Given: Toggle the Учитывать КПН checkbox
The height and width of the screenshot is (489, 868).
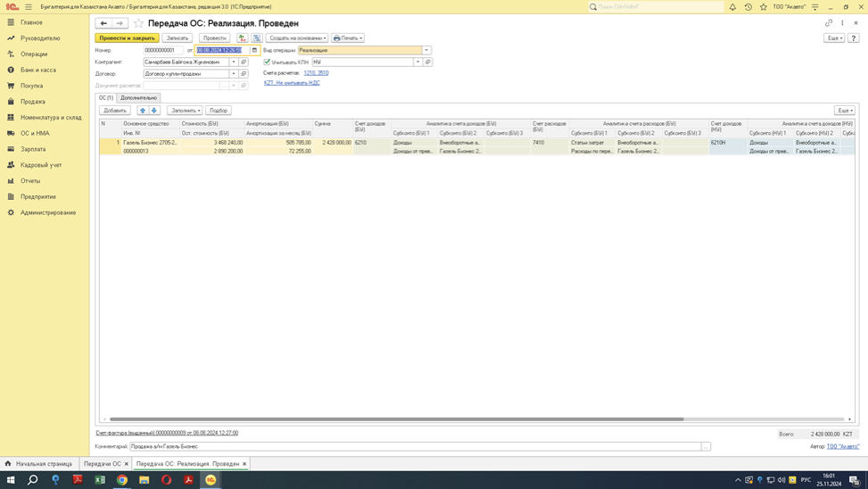Looking at the screenshot, I should click(267, 62).
